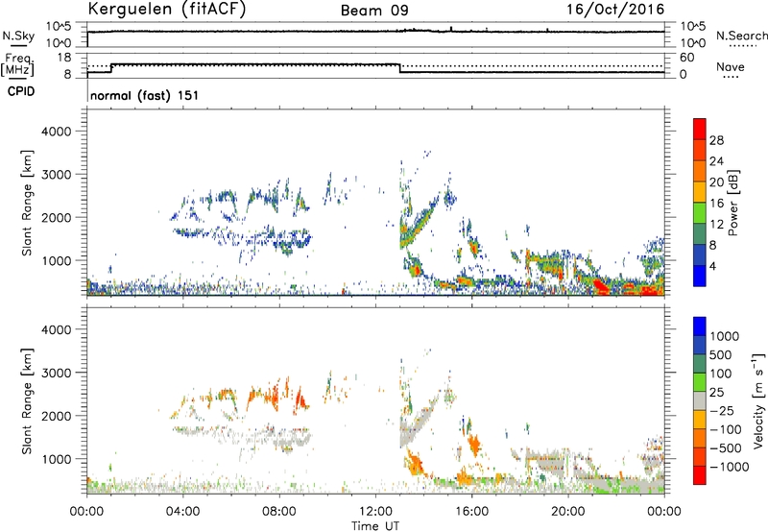
Task: Click the "Nave" legend label
Action: pos(731,66)
